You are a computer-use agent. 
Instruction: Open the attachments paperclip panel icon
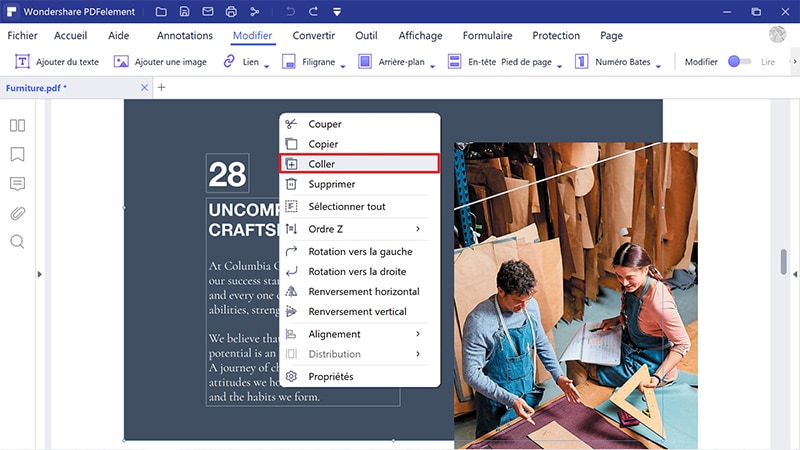click(x=17, y=213)
